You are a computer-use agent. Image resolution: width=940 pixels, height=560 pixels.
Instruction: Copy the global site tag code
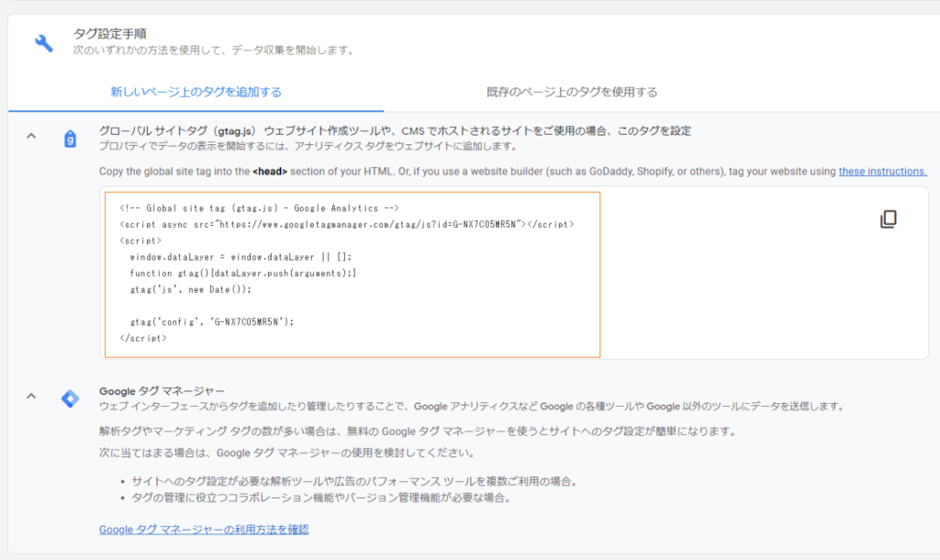tap(889, 218)
